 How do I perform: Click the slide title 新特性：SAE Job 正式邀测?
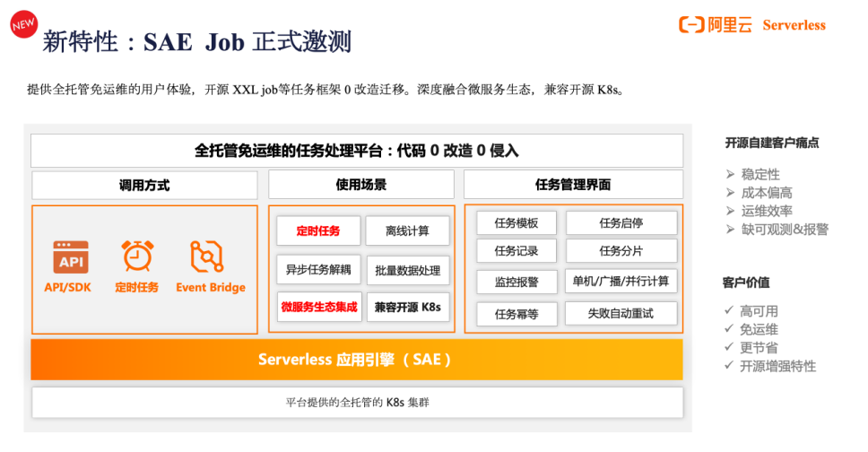197,41
